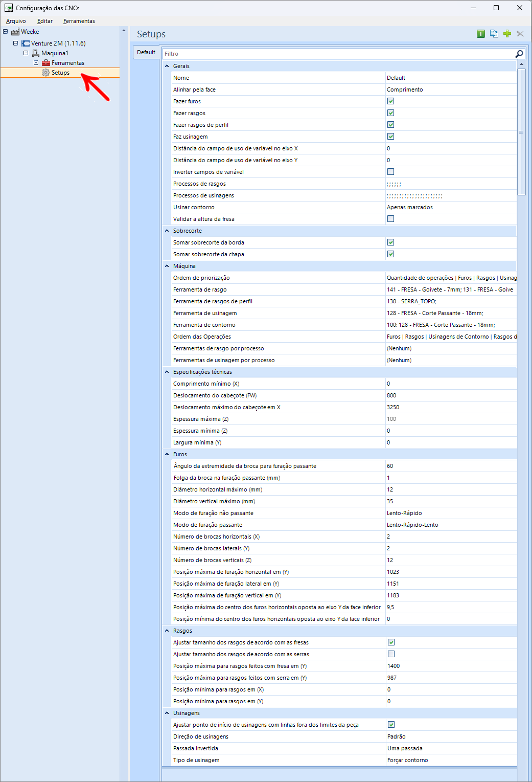
Task: Open the Ferramentas menu in menu bar
Action: pyautogui.click(x=79, y=21)
